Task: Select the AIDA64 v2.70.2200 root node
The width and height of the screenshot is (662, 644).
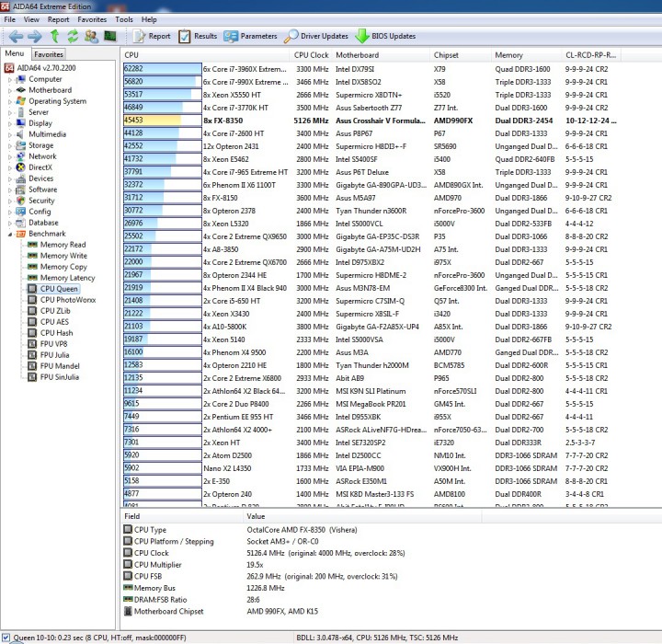Action: pyautogui.click(x=40, y=67)
